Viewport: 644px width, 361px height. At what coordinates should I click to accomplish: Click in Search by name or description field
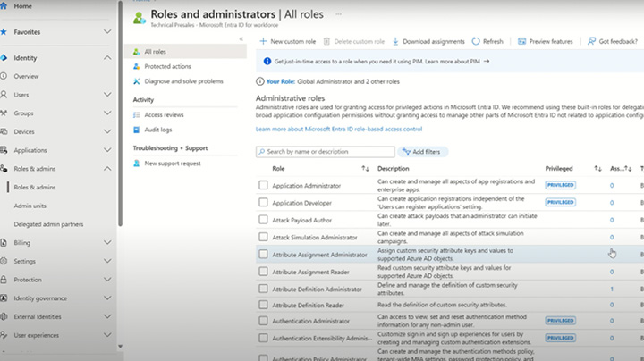coord(326,152)
